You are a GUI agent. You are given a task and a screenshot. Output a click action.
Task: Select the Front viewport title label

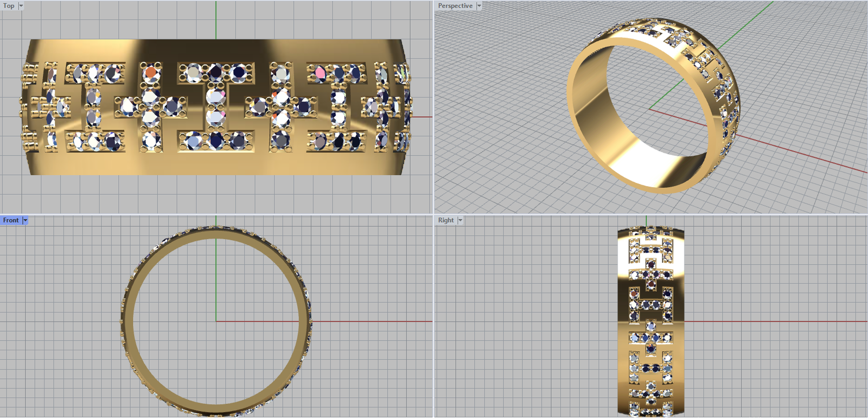11,220
